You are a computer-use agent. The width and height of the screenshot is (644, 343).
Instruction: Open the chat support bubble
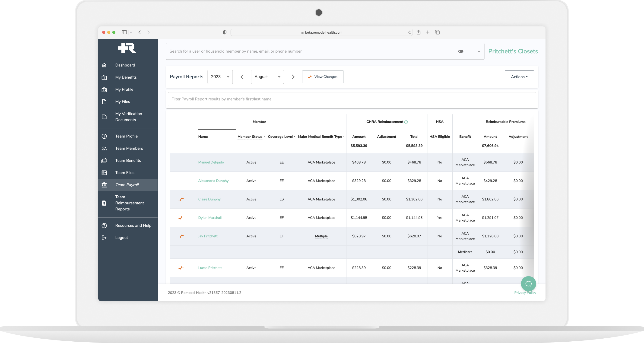[x=528, y=283]
